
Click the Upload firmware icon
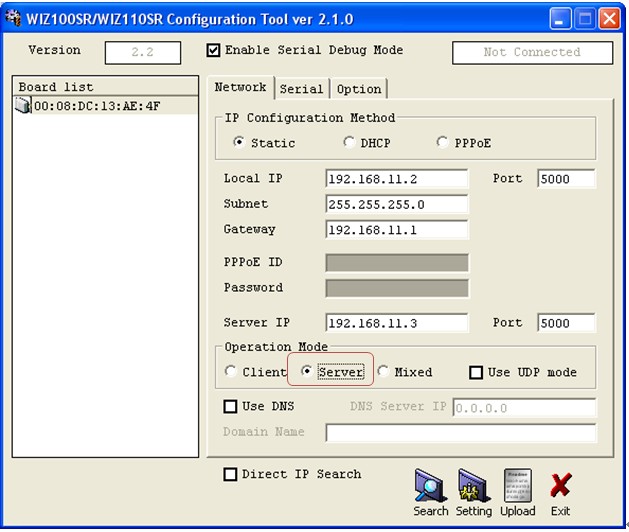coord(518,485)
